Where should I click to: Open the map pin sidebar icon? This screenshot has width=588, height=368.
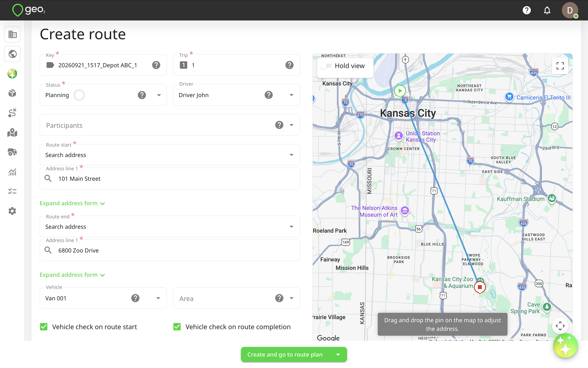tap(12, 133)
